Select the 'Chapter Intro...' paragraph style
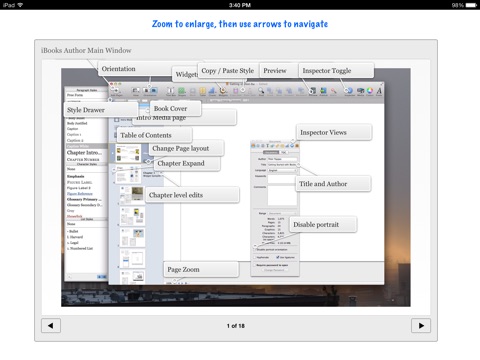 click(84, 153)
